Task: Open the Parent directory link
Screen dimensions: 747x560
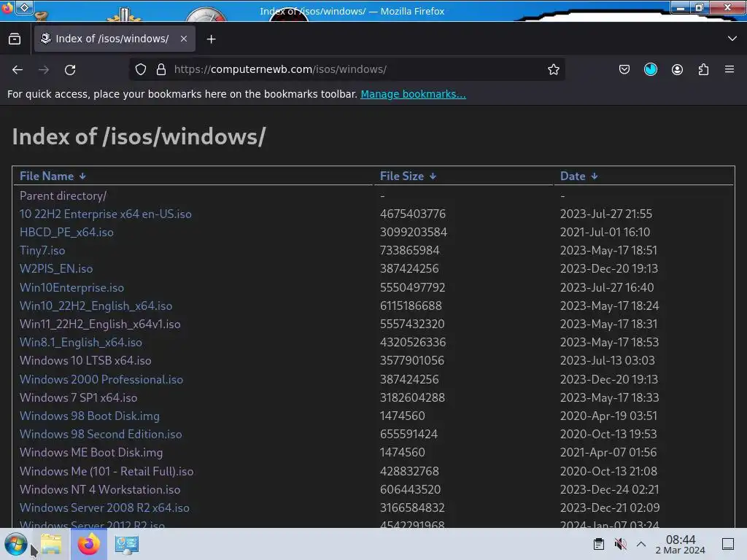Action: [x=63, y=195]
